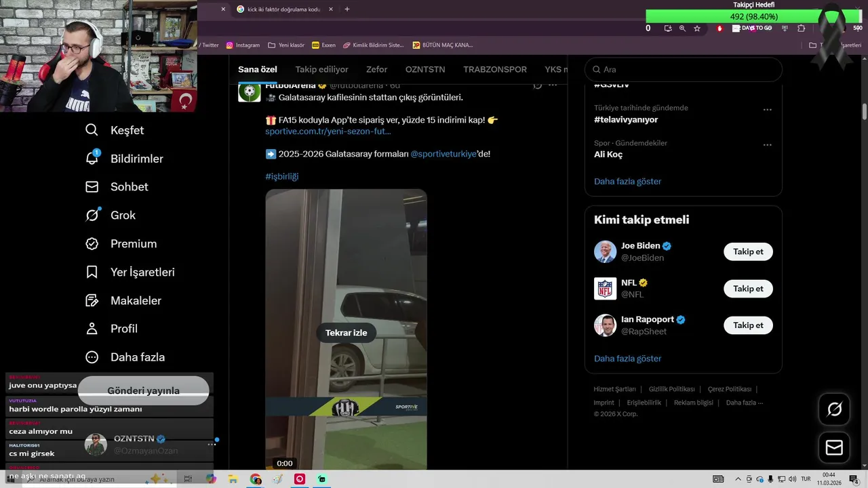Click the Task View taskbar icon
This screenshot has width=868, height=488.
tap(189, 479)
